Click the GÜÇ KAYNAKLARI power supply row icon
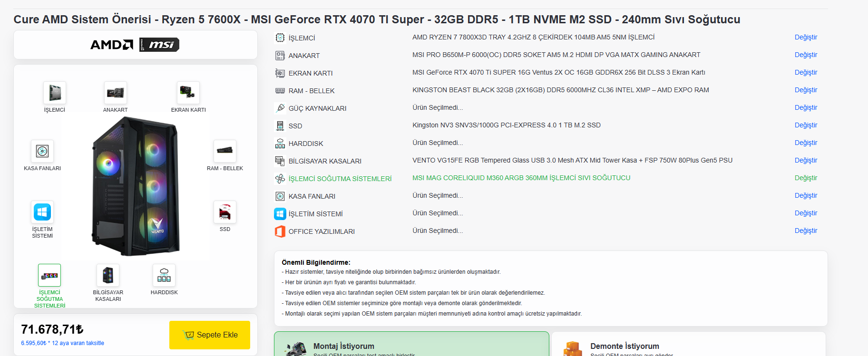This screenshot has width=868, height=356. pyautogui.click(x=280, y=108)
